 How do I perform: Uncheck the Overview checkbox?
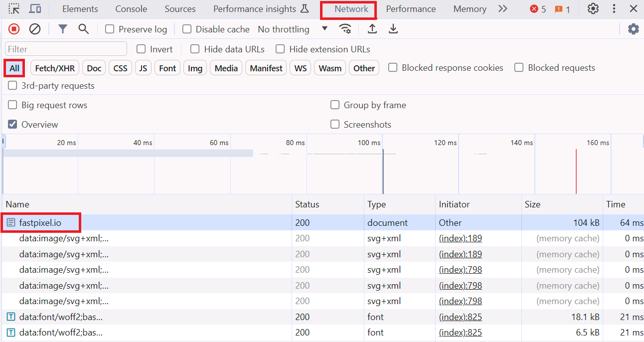coord(12,124)
